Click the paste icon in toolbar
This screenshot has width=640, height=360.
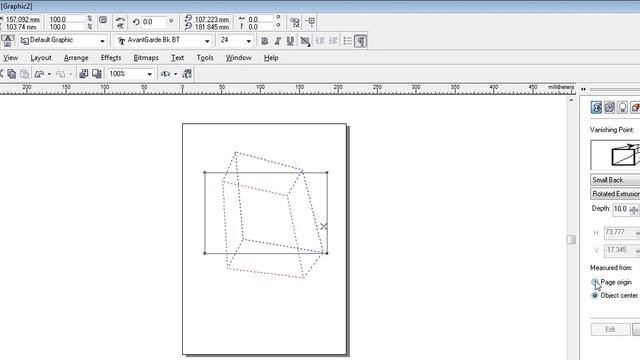pyautogui.click(x=24, y=74)
